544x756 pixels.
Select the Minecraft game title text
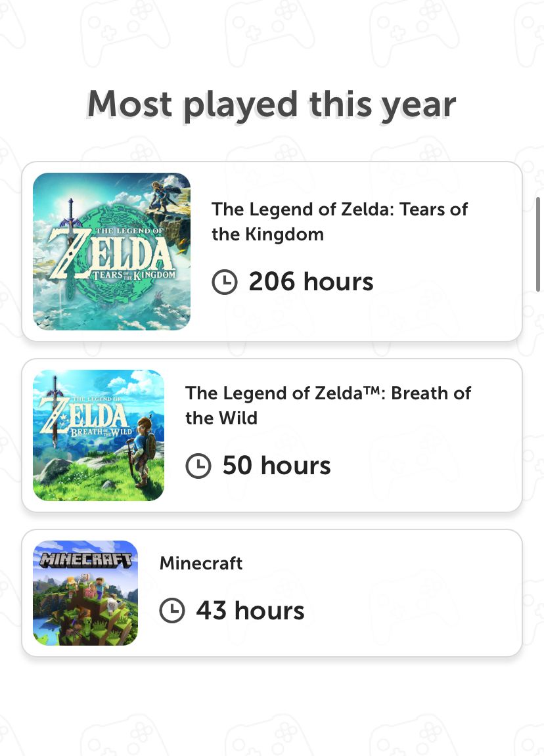[x=201, y=563]
